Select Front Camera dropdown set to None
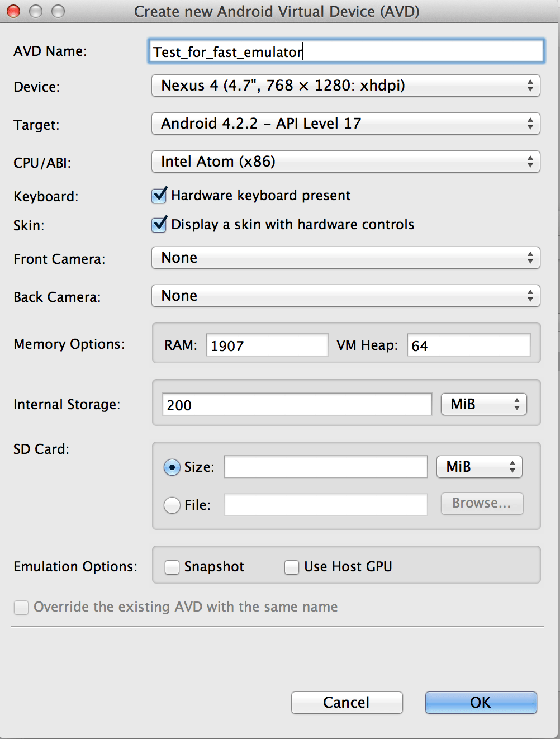 pos(345,258)
